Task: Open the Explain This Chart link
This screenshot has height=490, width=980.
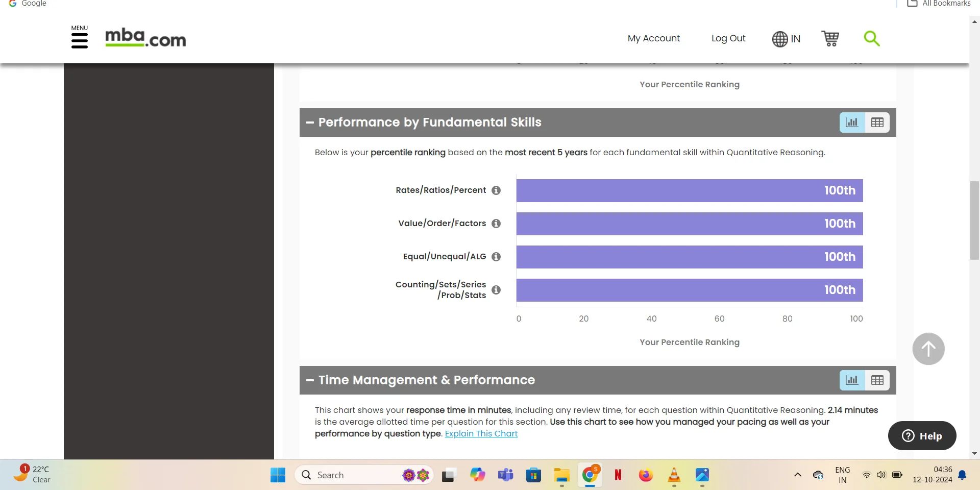Action: click(481, 434)
